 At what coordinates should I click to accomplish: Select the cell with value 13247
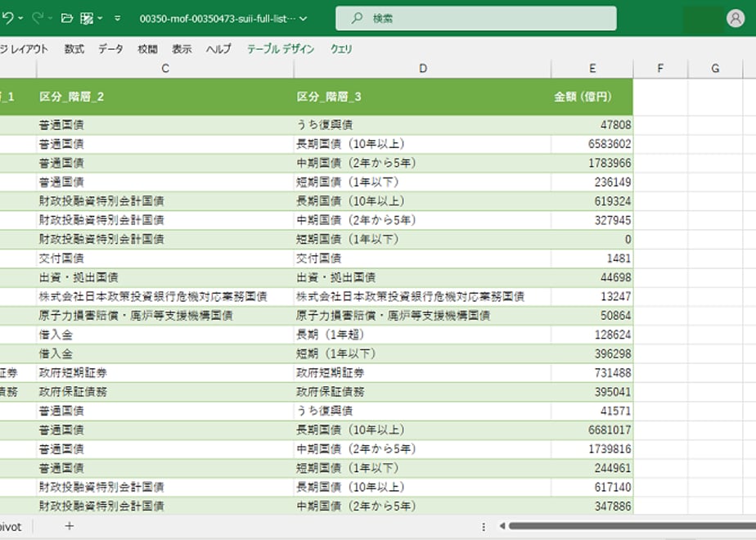coord(592,296)
